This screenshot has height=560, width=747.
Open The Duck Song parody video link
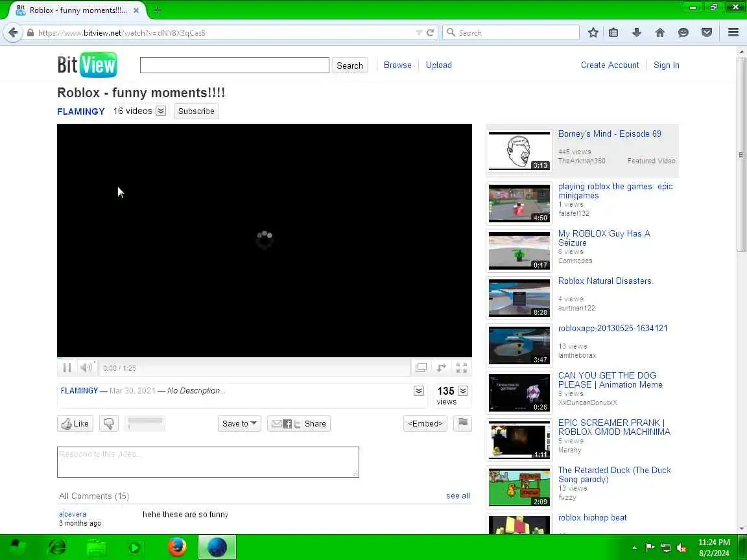(615, 474)
